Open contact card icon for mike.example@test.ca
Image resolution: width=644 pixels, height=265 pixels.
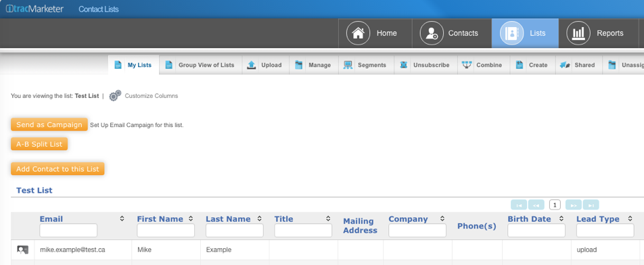click(22, 249)
